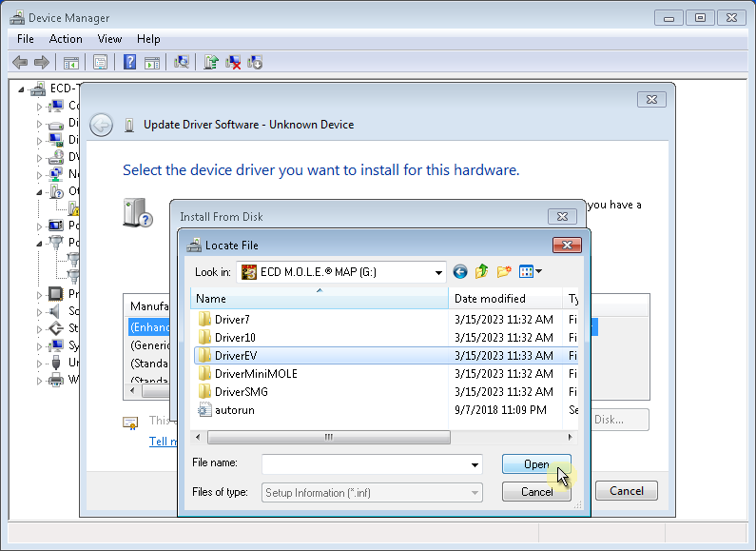Expand the disk drives tree node
The height and width of the screenshot is (551, 756).
(40, 124)
